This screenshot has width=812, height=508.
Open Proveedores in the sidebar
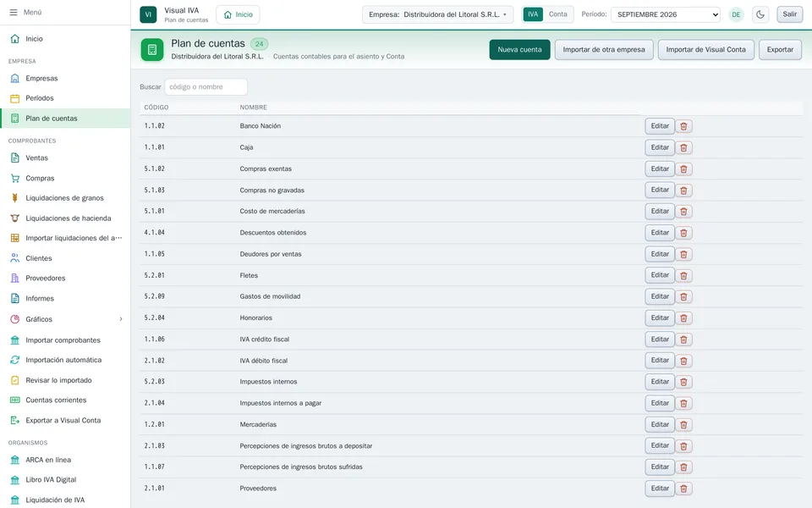coord(65,279)
